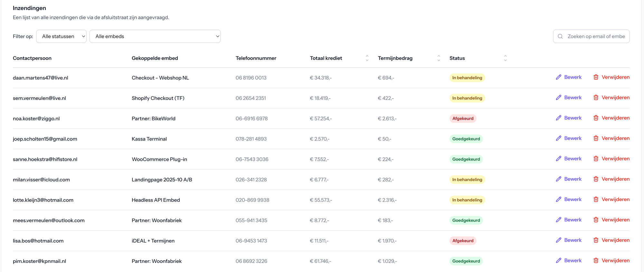This screenshot has height=272, width=644.
Task: Click the pencil icon for daan.martens47@live.nl
Action: (x=558, y=77)
